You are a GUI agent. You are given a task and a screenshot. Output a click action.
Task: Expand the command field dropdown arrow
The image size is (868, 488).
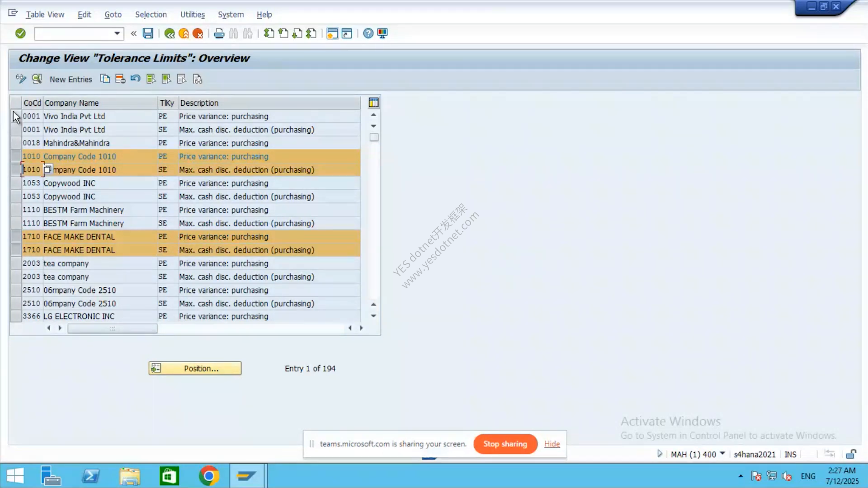point(117,33)
